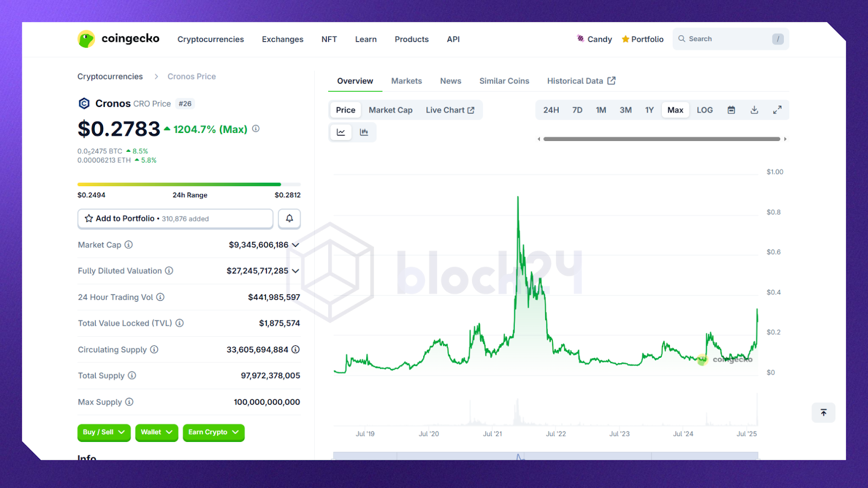Select the 24H chart timeframe
The width and height of the screenshot is (868, 488).
coord(551,110)
